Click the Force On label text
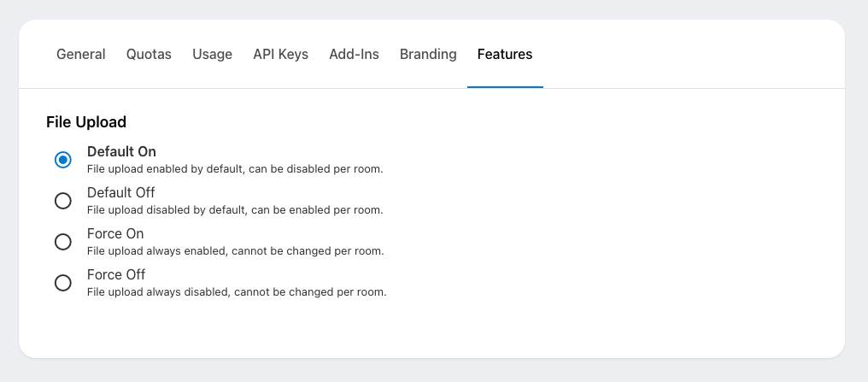The height and width of the screenshot is (382, 868). 115,233
